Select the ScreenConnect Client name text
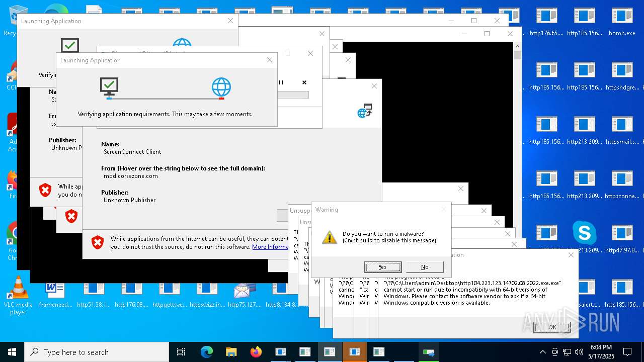 click(132, 152)
